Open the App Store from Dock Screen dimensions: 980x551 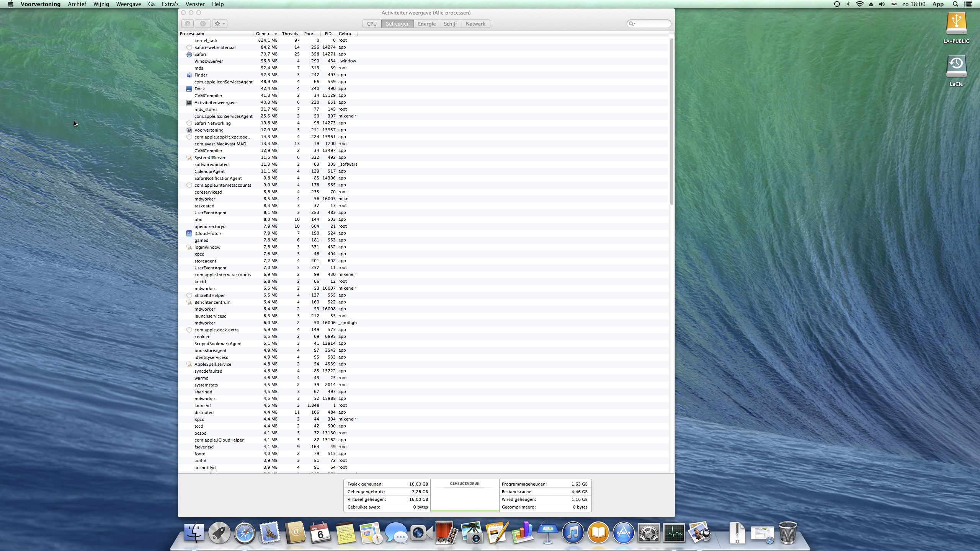[623, 533]
